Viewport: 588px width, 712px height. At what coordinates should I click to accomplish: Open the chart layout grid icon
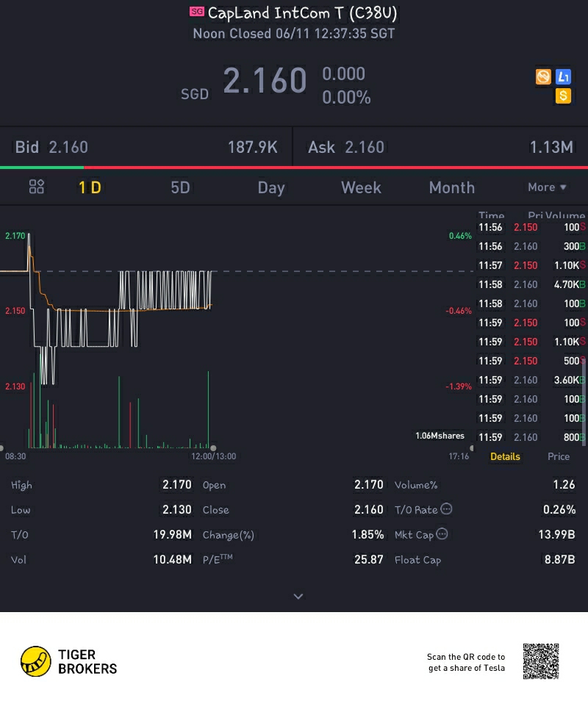pos(36,187)
